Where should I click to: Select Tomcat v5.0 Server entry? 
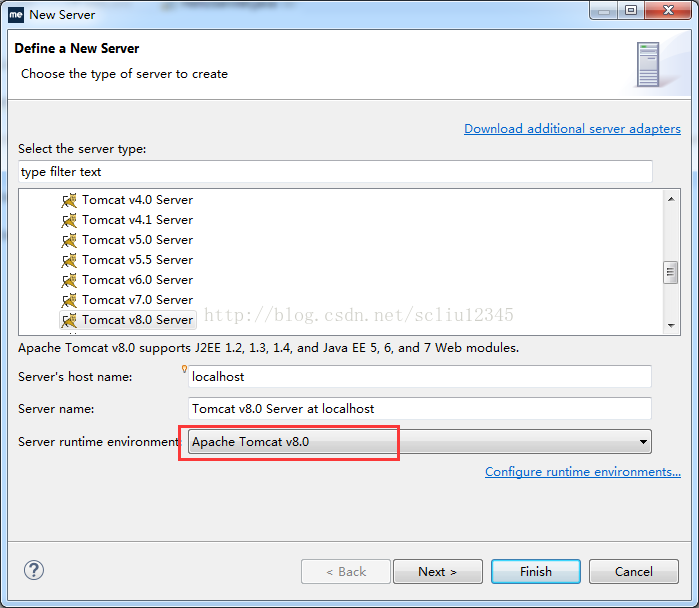[137, 240]
